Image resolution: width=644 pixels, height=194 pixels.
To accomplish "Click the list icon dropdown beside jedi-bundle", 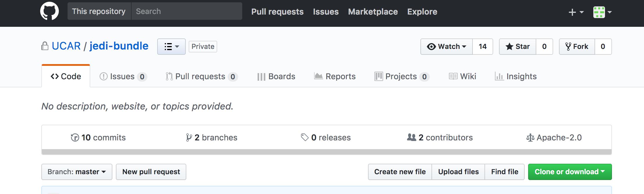I will click(171, 47).
